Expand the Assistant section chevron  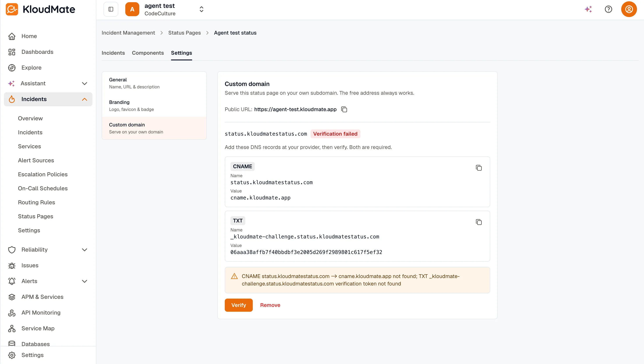coord(85,84)
